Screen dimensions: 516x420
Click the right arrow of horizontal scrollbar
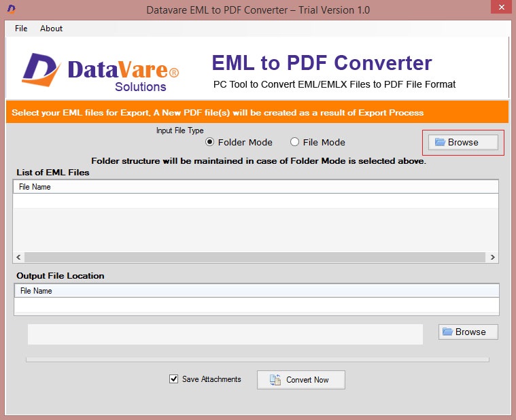[x=492, y=257]
